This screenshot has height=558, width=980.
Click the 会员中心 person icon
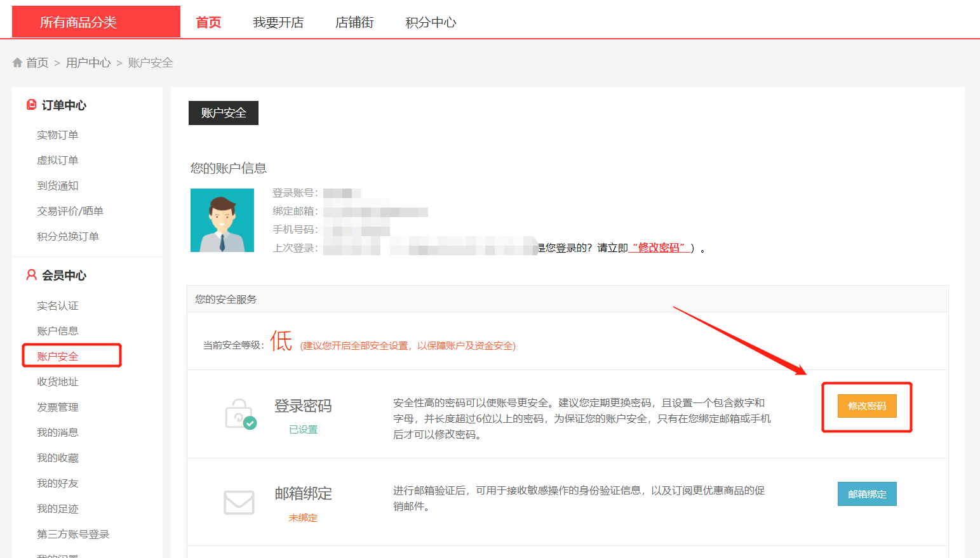tap(31, 275)
